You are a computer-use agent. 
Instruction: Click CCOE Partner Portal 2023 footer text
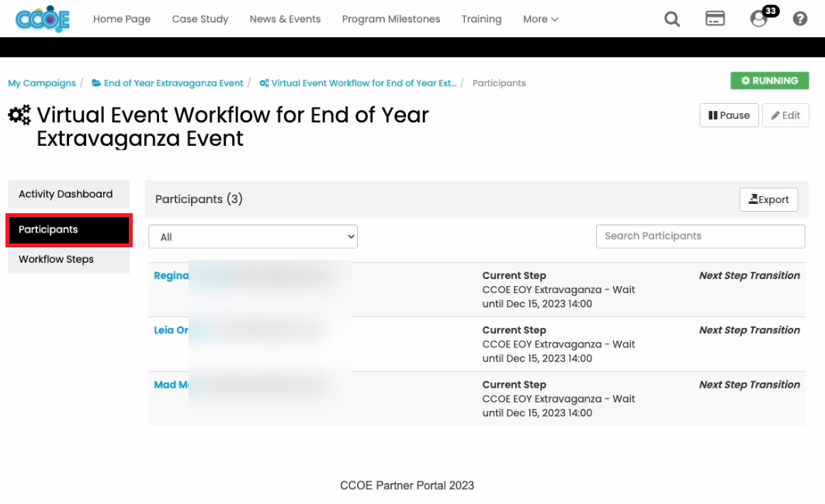coord(407,485)
